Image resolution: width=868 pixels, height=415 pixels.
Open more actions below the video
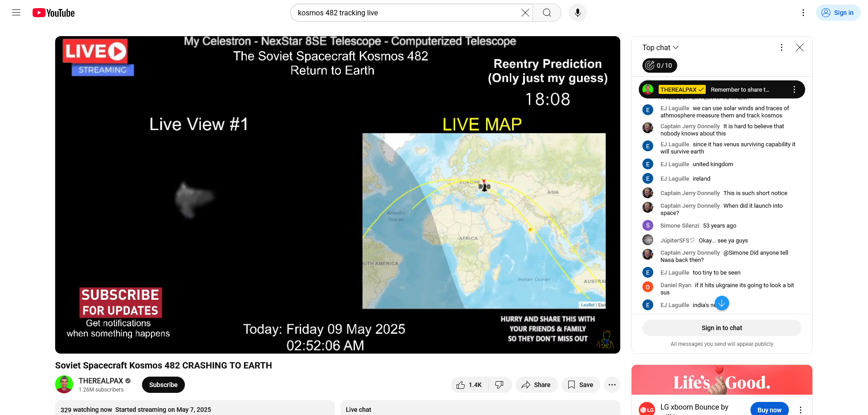point(612,385)
